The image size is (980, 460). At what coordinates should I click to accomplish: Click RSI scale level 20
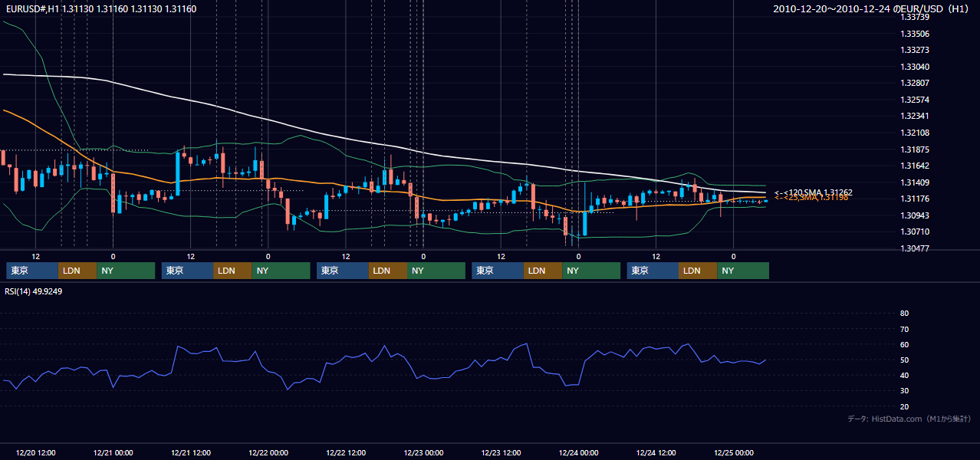coord(904,406)
